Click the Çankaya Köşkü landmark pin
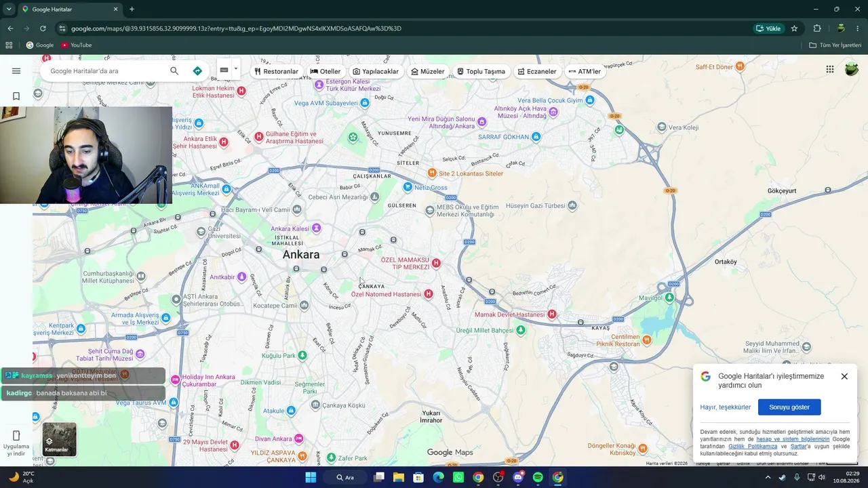The height and width of the screenshot is (488, 868). [x=315, y=405]
